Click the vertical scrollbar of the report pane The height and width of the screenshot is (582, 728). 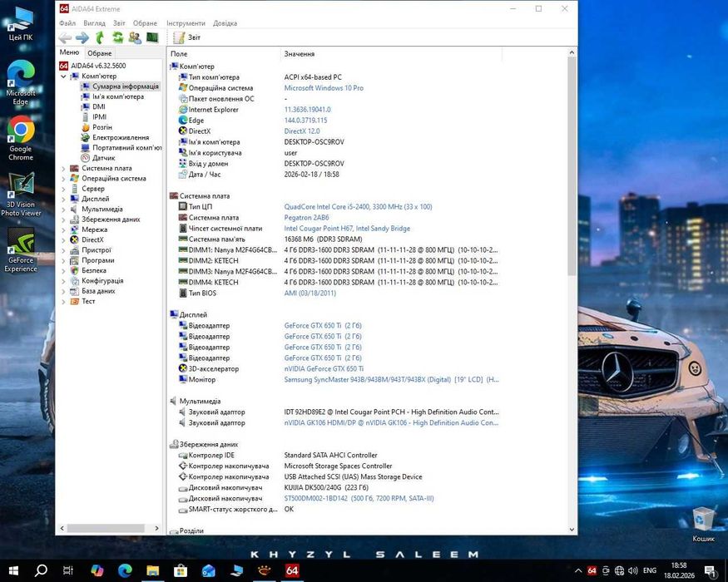(x=572, y=167)
